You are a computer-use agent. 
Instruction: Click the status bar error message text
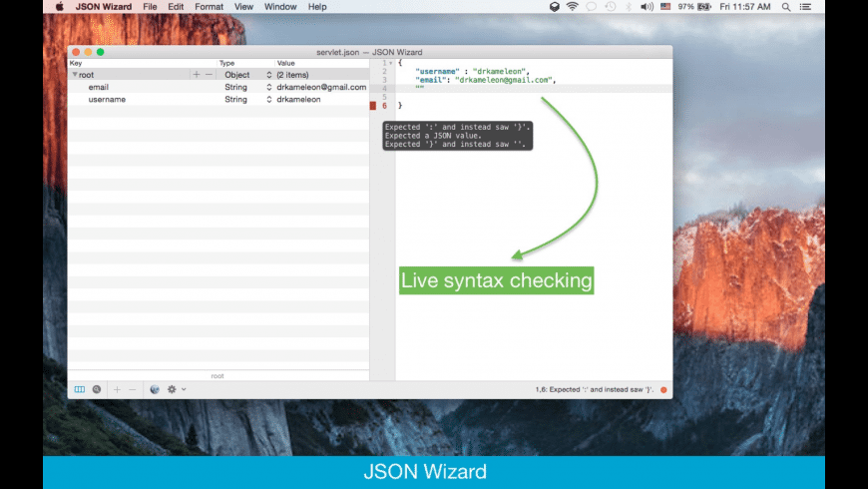click(594, 389)
